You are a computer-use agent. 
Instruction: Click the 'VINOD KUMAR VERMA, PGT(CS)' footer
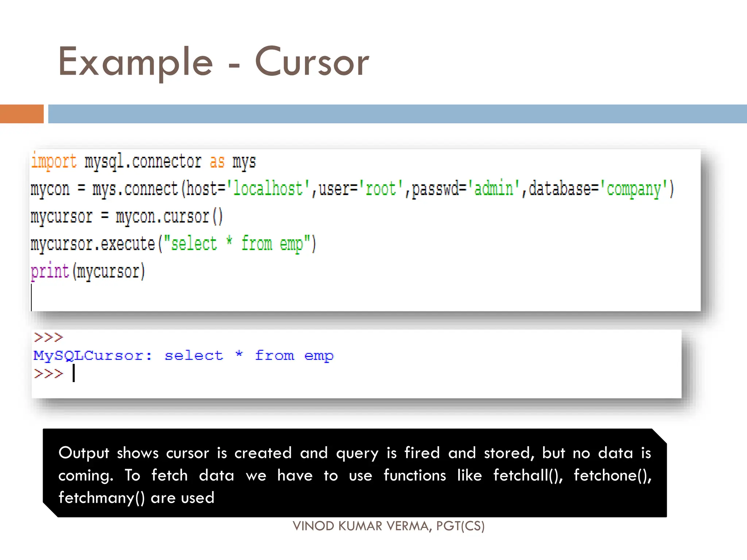coord(388,526)
